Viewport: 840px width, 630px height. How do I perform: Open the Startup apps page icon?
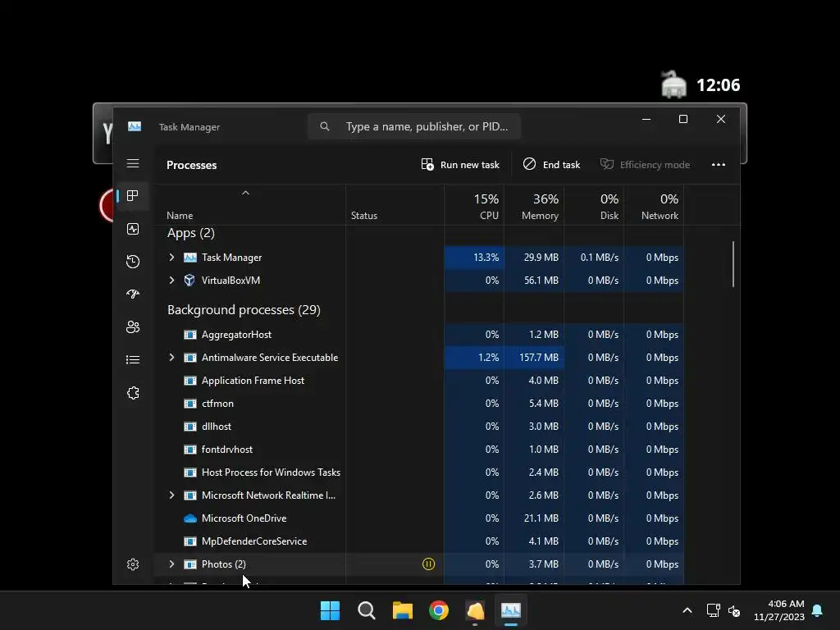[133, 294]
